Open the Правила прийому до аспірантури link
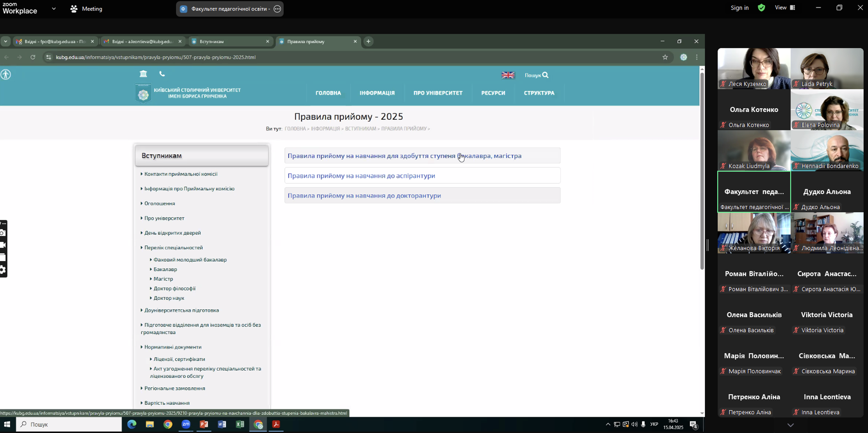 [x=361, y=176]
